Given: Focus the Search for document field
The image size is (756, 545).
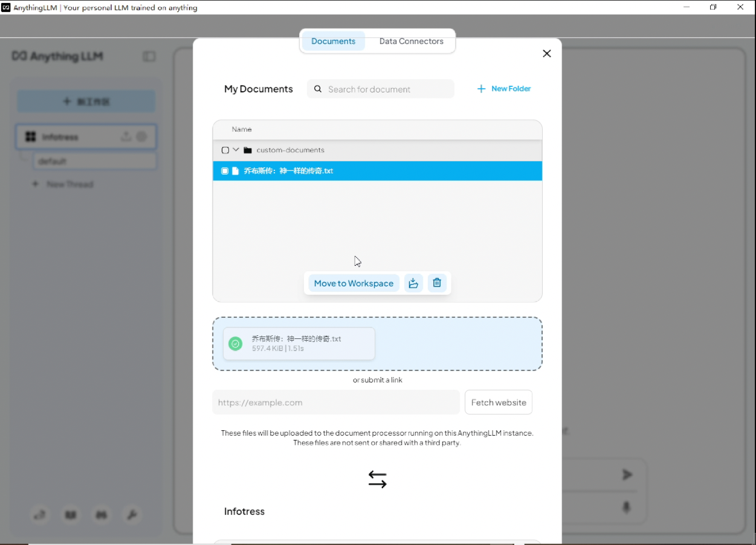Looking at the screenshot, I should (x=381, y=89).
